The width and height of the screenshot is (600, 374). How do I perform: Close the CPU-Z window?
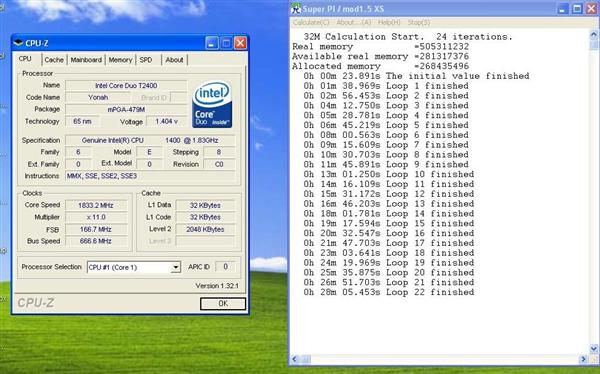click(x=240, y=43)
